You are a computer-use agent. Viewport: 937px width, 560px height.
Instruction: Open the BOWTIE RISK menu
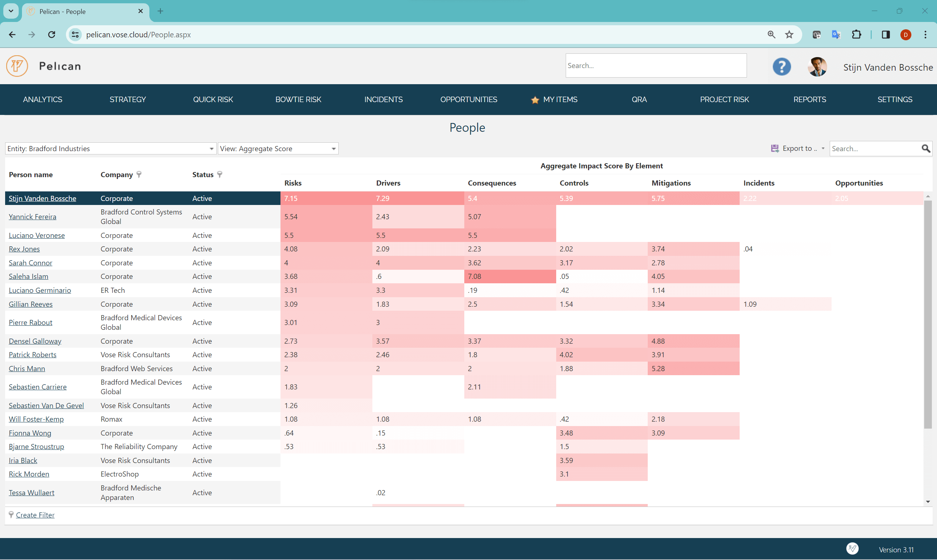[298, 100]
